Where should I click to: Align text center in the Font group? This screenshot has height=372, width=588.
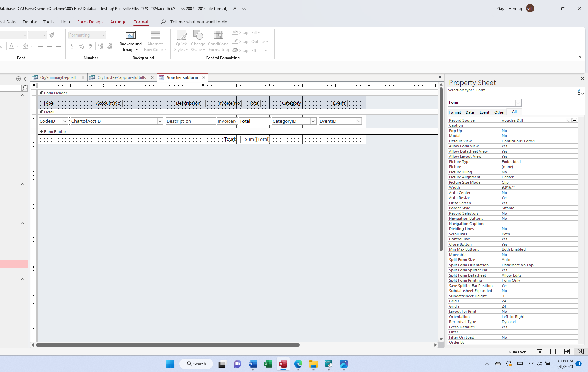pos(50,46)
